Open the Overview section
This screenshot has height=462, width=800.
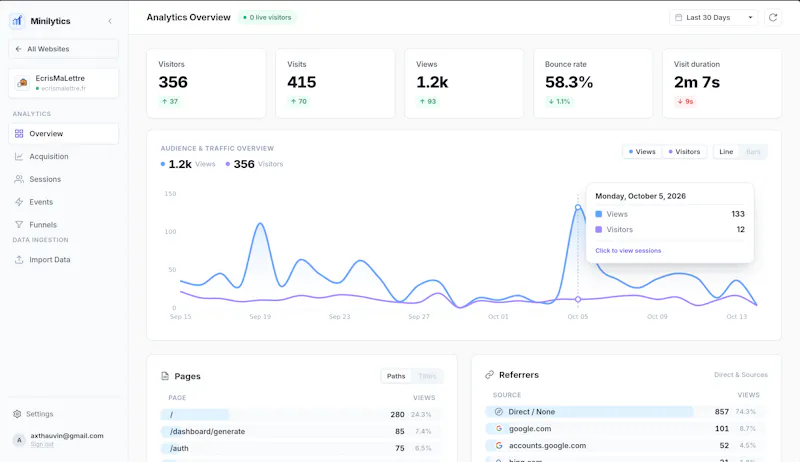pos(64,134)
